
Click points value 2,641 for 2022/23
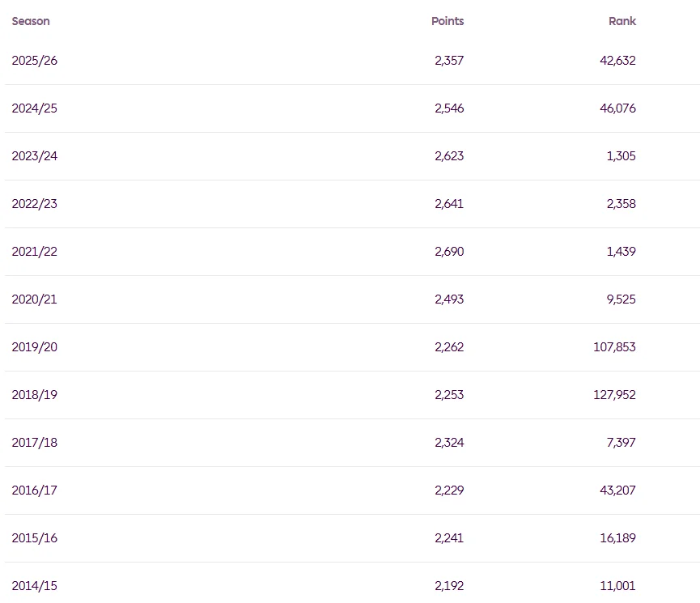(449, 204)
